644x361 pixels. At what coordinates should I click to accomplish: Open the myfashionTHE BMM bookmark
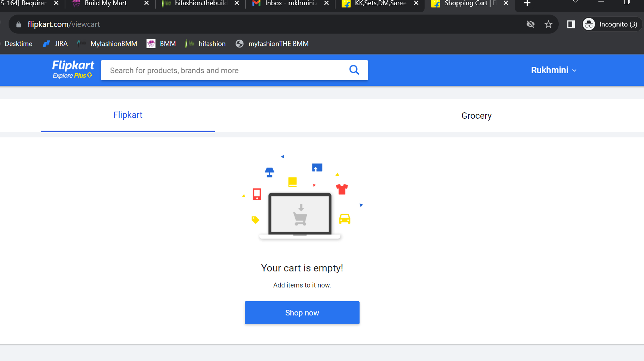pyautogui.click(x=272, y=44)
